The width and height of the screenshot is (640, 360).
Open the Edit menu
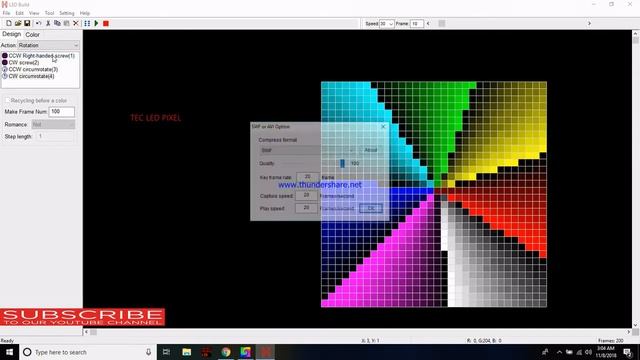(20, 13)
